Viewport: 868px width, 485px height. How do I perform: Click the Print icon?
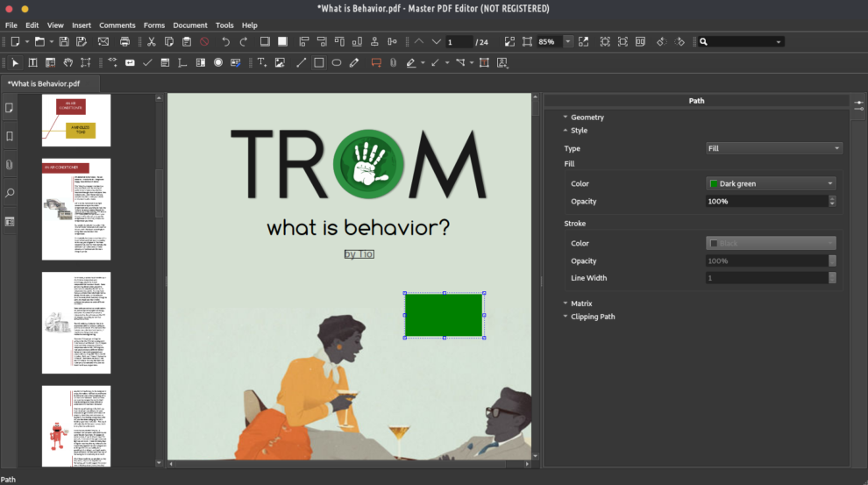point(125,41)
